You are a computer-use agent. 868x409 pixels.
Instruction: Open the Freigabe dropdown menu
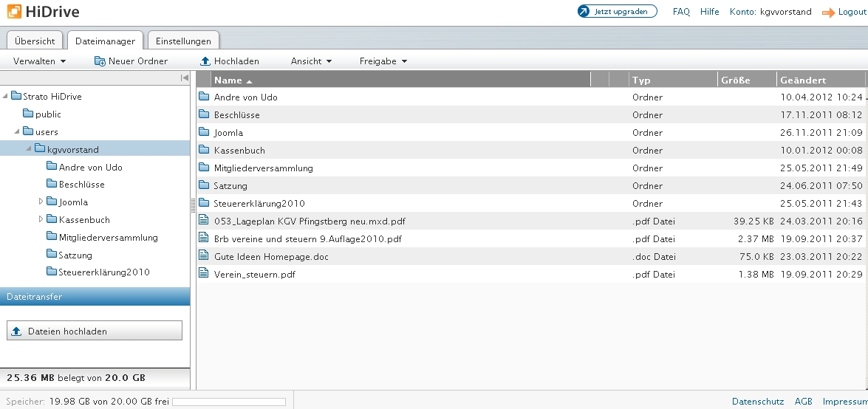(x=383, y=61)
